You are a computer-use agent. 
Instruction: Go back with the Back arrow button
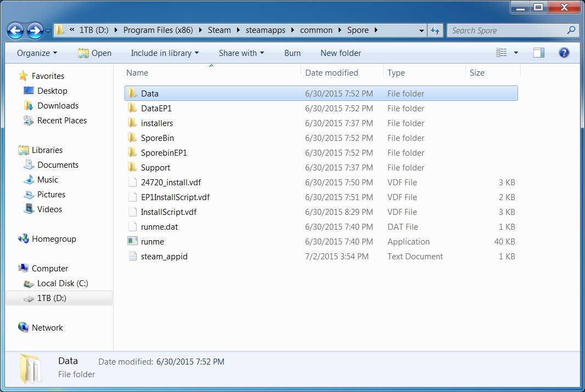pos(16,31)
